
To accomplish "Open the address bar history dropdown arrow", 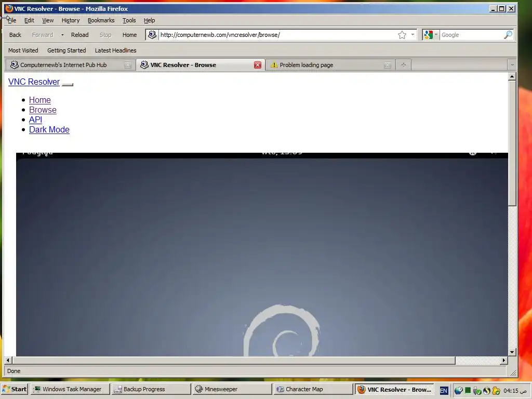I will (x=413, y=35).
